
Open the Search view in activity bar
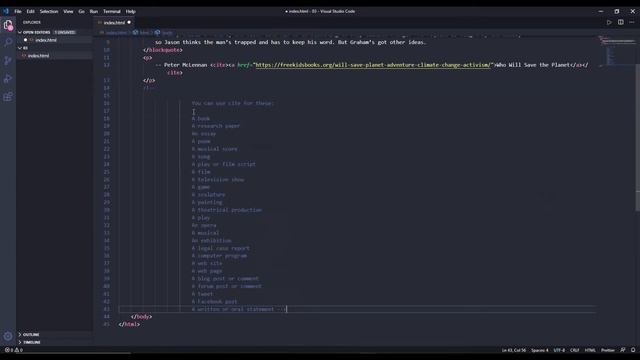(8, 42)
